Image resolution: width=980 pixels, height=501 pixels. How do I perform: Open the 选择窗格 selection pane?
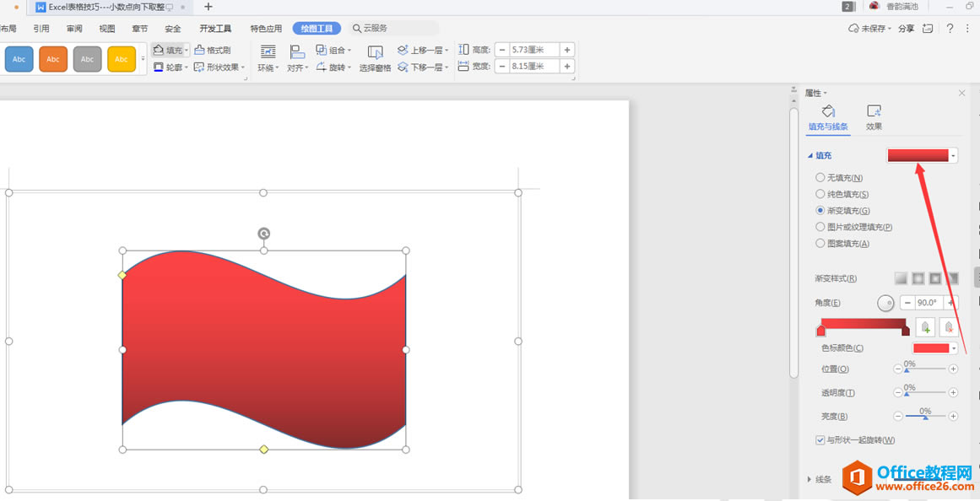coord(375,59)
